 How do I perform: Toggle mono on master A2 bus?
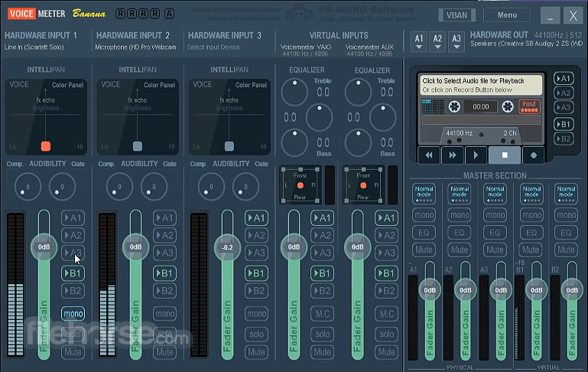click(460, 215)
